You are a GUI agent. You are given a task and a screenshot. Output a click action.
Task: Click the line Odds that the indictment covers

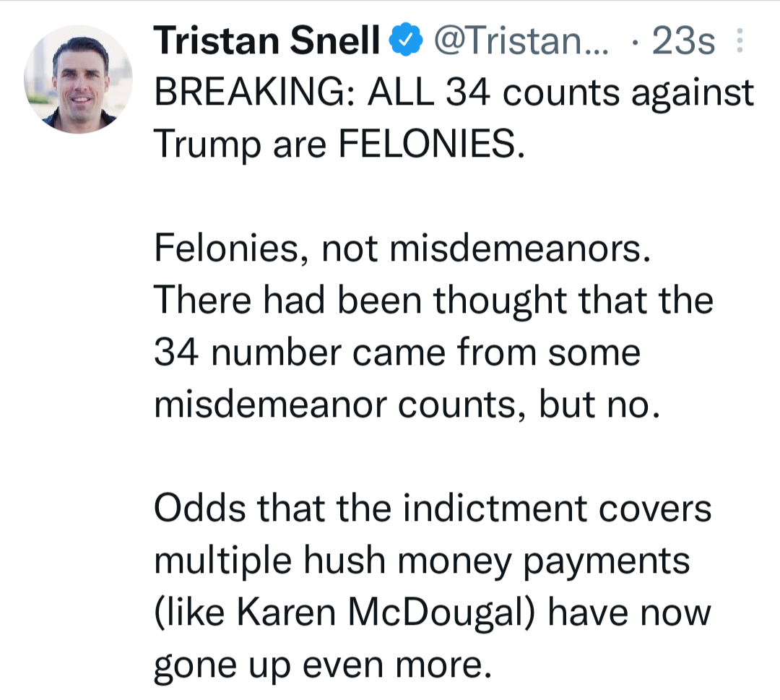(x=433, y=508)
